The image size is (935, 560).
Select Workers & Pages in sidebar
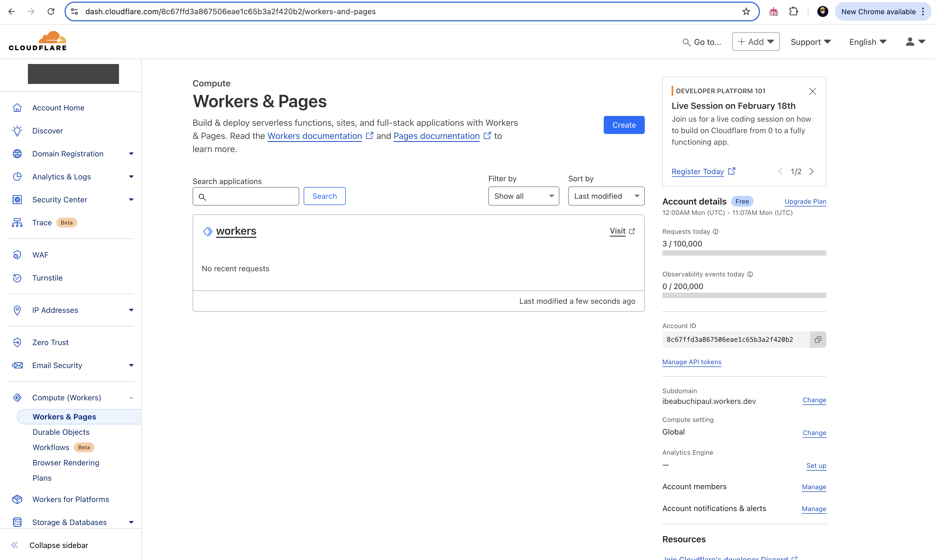pos(79,417)
